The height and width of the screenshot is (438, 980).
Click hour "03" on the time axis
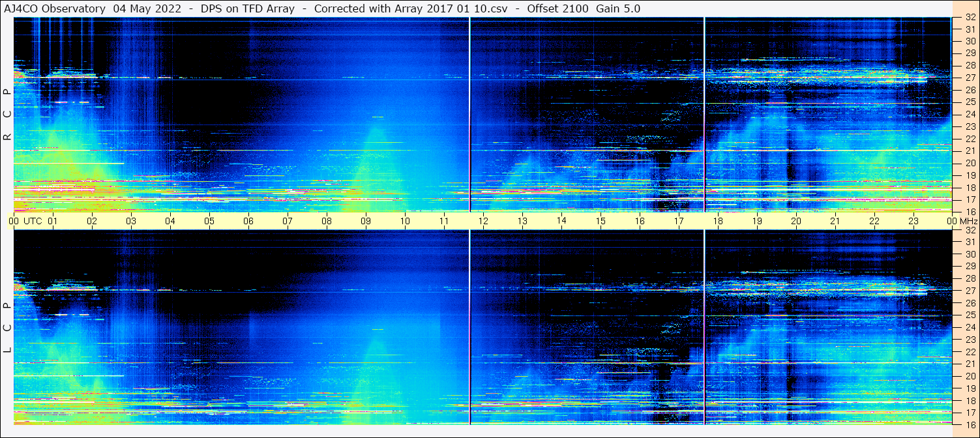131,221
